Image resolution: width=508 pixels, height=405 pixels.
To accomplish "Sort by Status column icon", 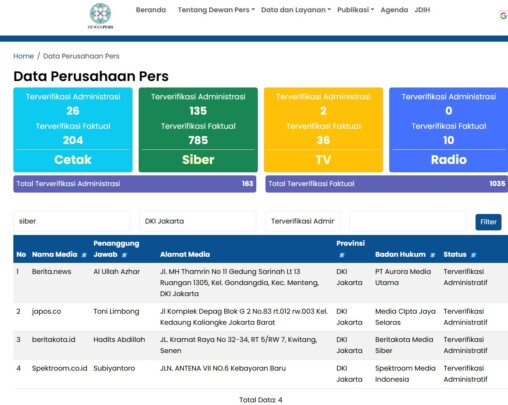I will pyautogui.click(x=473, y=255).
